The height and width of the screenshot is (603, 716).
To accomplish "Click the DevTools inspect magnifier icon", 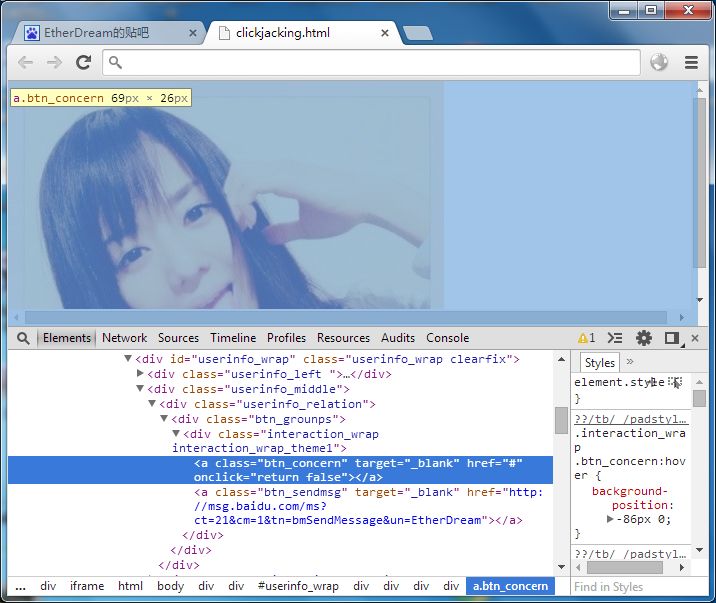I will (x=23, y=338).
